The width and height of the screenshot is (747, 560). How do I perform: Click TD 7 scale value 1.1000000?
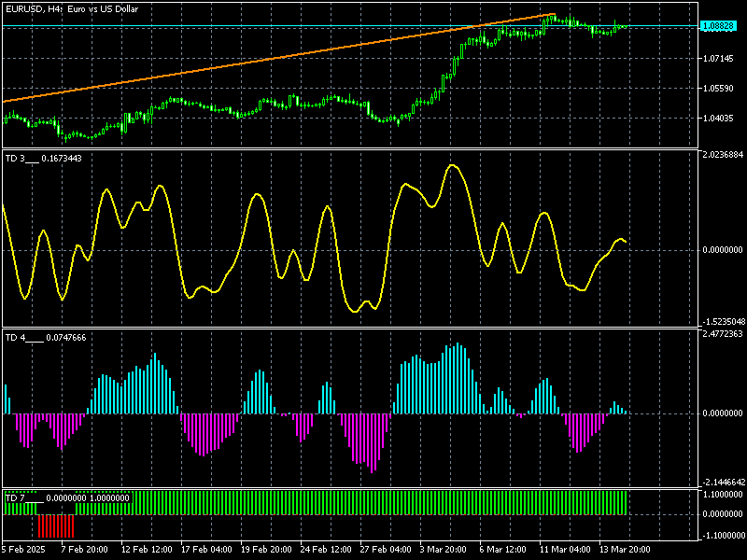pos(722,495)
